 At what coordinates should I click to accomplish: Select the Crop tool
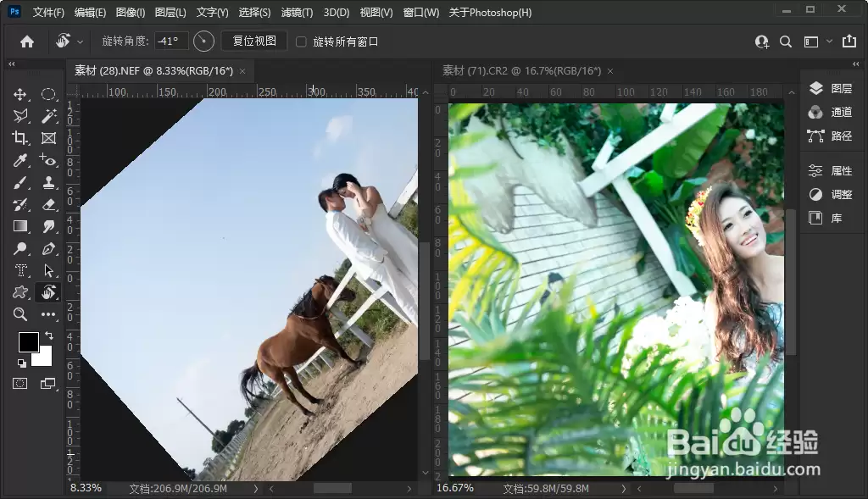click(20, 138)
